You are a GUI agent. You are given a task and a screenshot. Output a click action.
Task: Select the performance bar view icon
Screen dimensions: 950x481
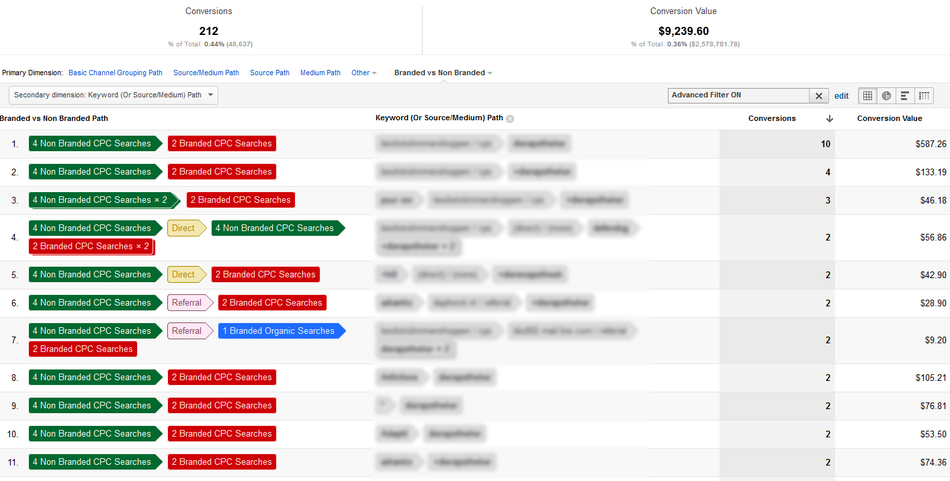point(905,96)
